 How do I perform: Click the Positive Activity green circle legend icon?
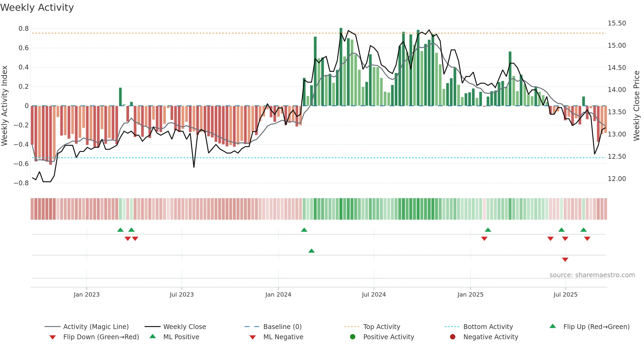pos(353,337)
